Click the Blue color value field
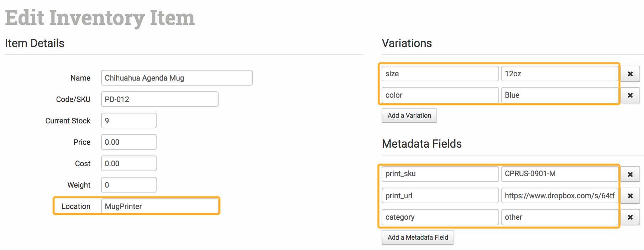 point(559,95)
